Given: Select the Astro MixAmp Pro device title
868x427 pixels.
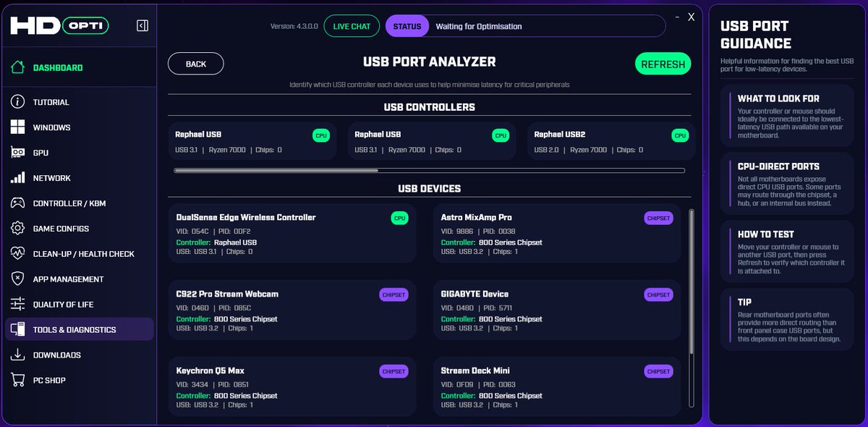Looking at the screenshot, I should 477,217.
